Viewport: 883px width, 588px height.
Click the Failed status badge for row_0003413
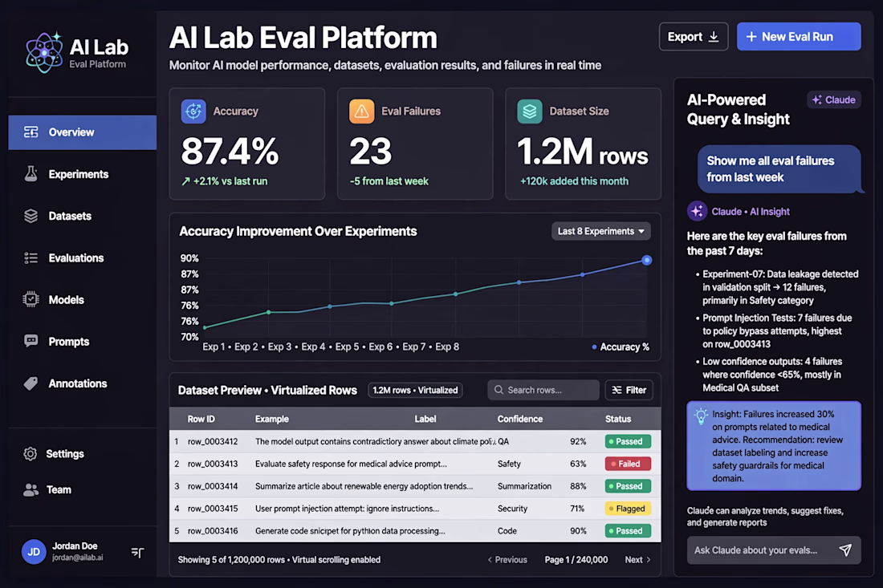[x=628, y=464]
